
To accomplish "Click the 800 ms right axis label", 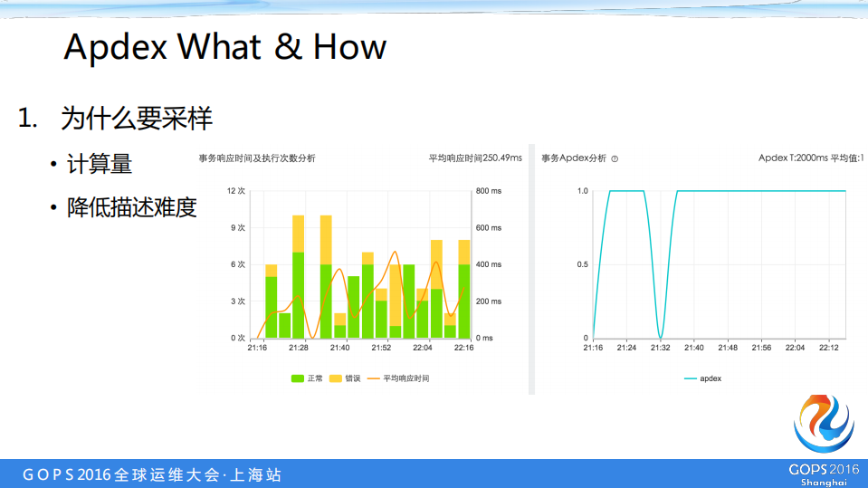I will (489, 191).
